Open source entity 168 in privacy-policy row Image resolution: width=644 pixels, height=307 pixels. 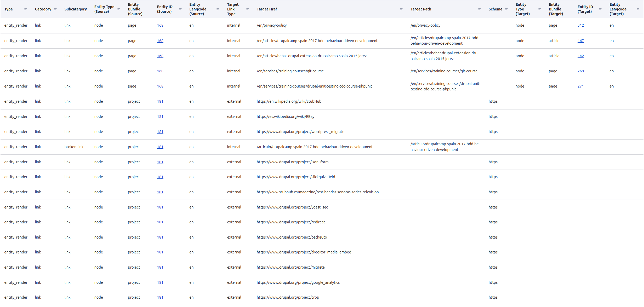click(160, 25)
